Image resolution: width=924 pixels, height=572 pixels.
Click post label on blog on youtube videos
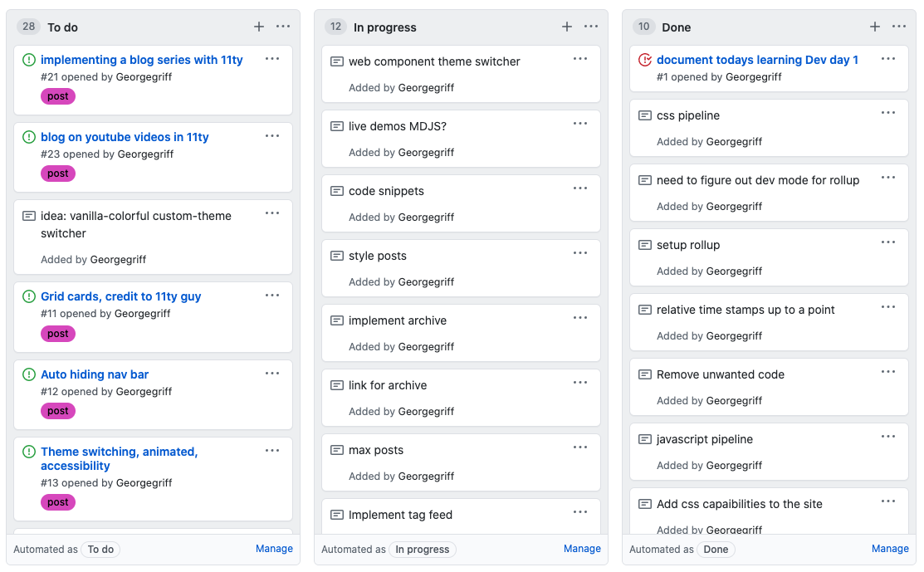coord(58,174)
